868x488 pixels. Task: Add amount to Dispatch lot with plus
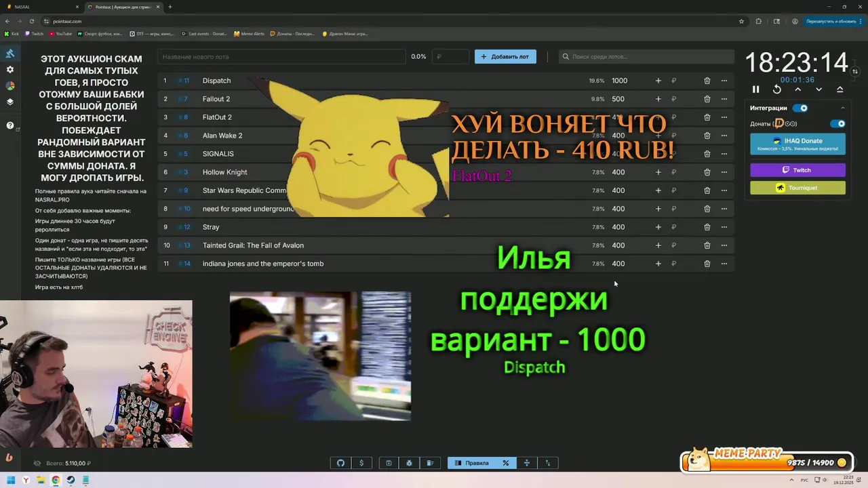click(x=658, y=81)
